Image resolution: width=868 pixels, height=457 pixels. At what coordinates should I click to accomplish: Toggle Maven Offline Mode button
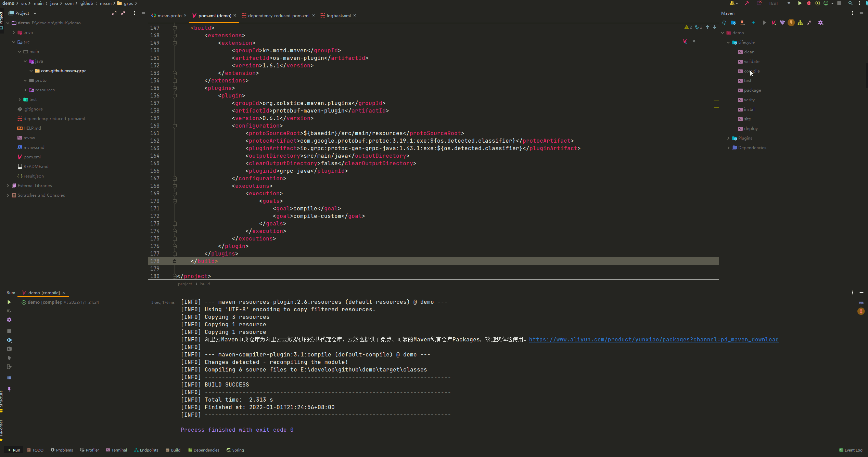782,23
